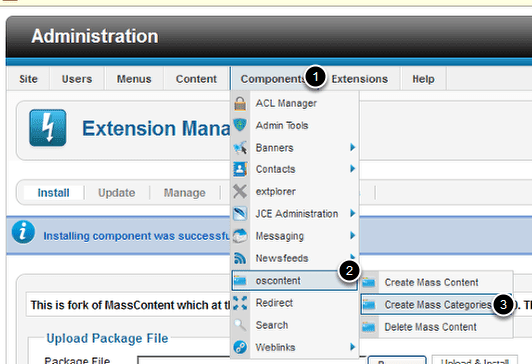Viewport: 532px width, 364px height.
Task: Click the Contacts person icon
Action: click(x=240, y=169)
